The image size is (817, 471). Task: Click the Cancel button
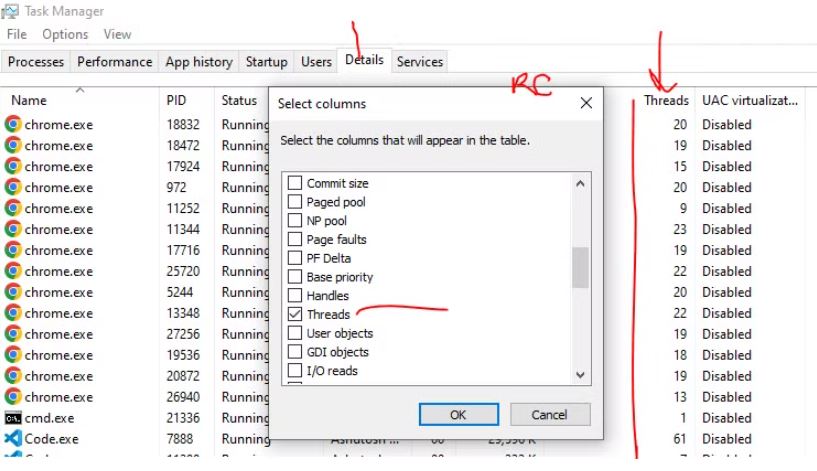click(x=549, y=414)
